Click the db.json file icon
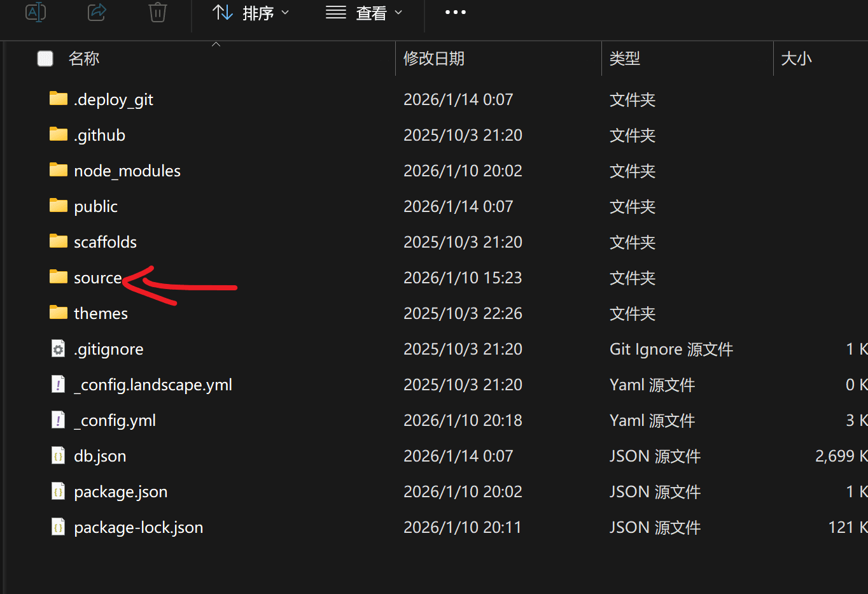Screen dimensions: 868x594 [59, 456]
